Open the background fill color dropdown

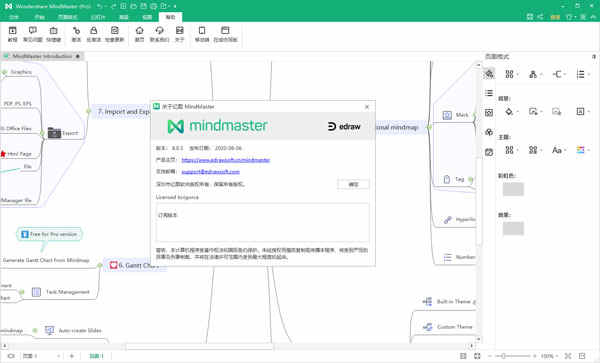[511, 112]
